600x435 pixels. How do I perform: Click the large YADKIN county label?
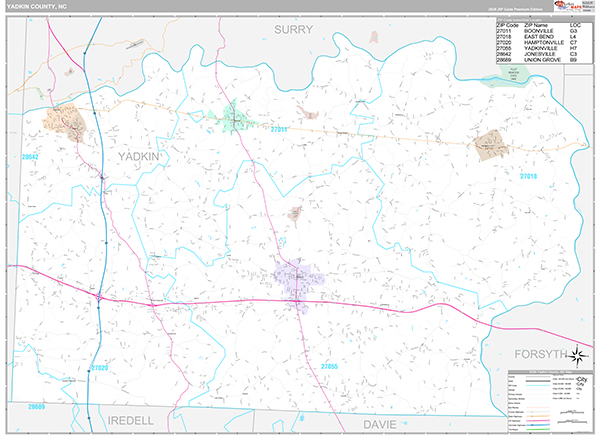click(139, 156)
